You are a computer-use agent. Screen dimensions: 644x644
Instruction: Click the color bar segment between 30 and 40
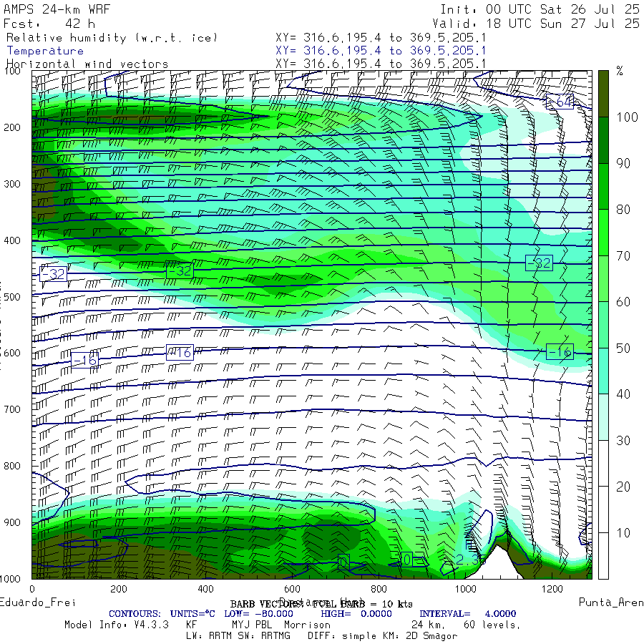pos(603,417)
